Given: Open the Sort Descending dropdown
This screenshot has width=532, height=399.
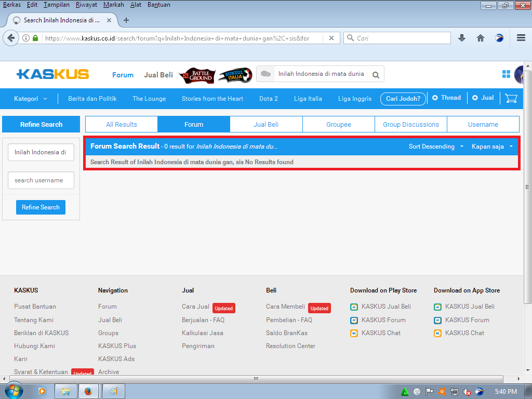Looking at the screenshot, I should (x=436, y=147).
